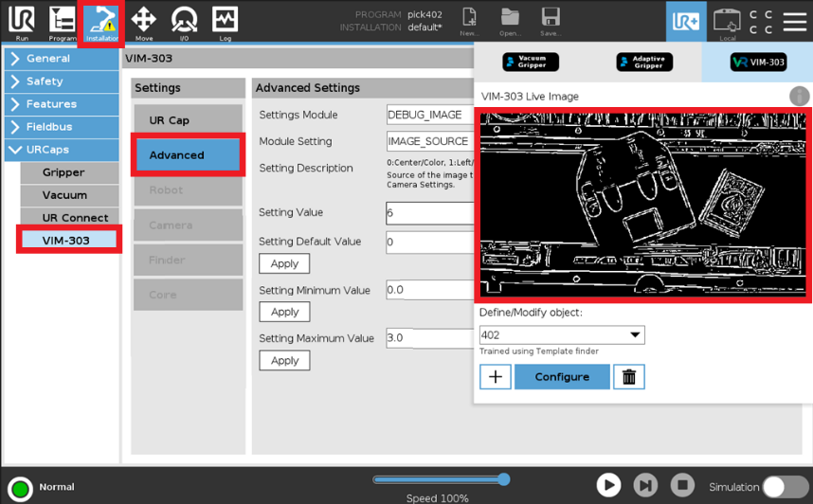Delete object 402 with trash icon
This screenshot has width=813, height=504.
click(x=629, y=376)
